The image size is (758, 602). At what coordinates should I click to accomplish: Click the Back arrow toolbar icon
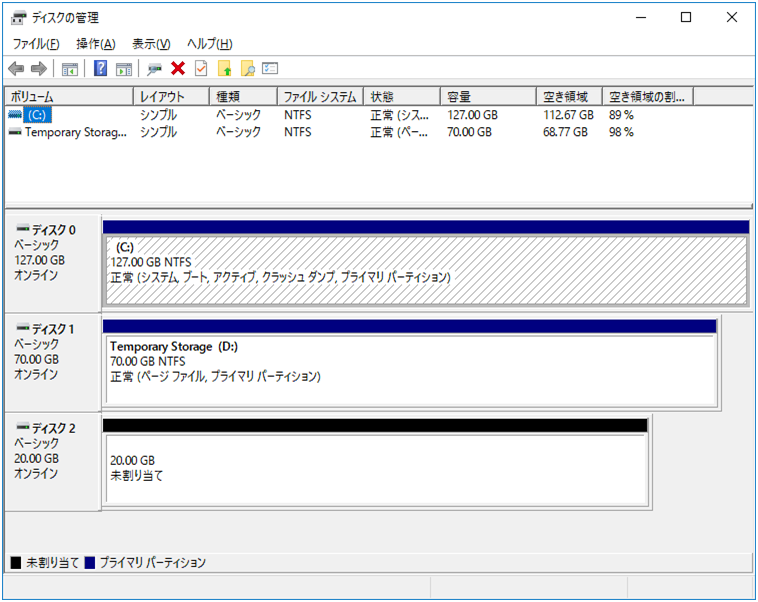click(x=16, y=69)
